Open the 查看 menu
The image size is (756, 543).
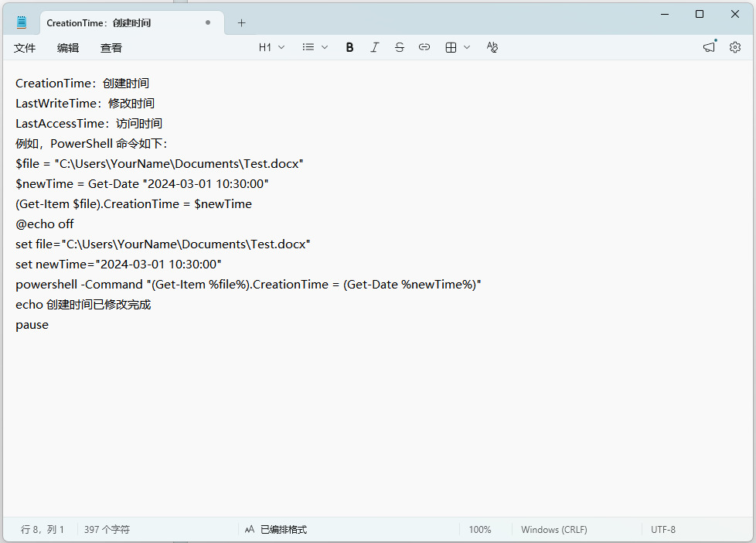tap(111, 48)
